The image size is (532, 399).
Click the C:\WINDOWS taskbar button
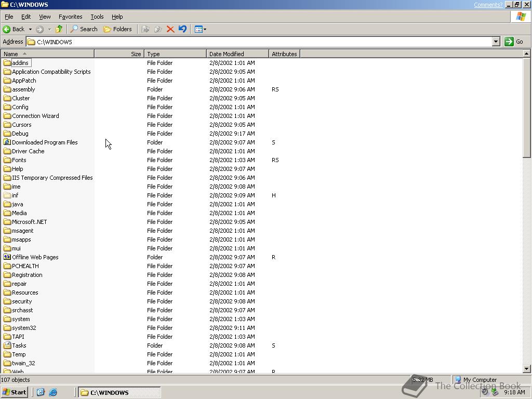click(x=119, y=393)
